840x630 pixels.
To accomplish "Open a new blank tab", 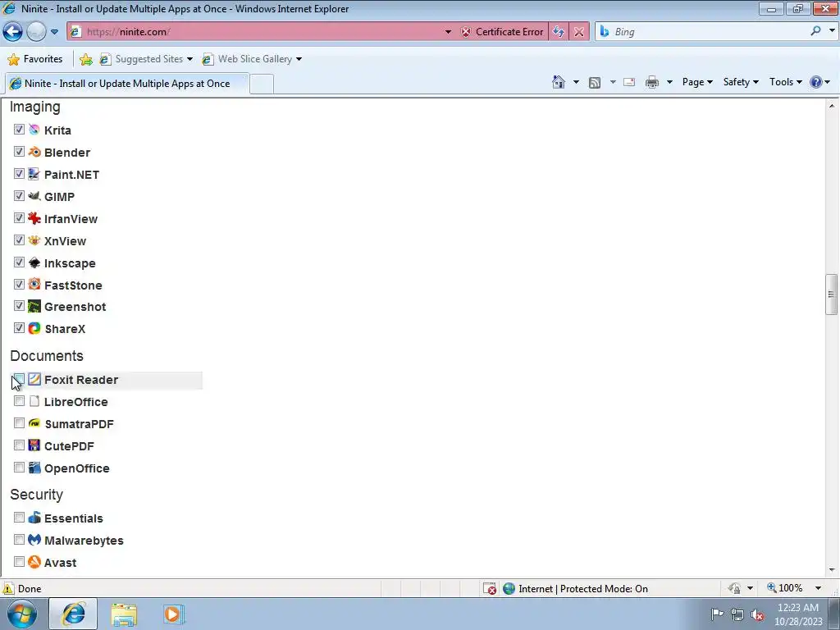I will click(262, 84).
